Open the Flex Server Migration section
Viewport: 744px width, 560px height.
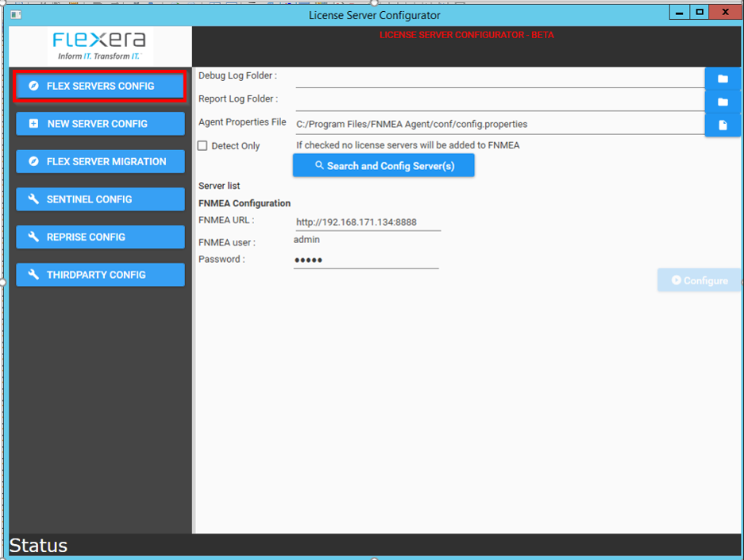coord(100,161)
